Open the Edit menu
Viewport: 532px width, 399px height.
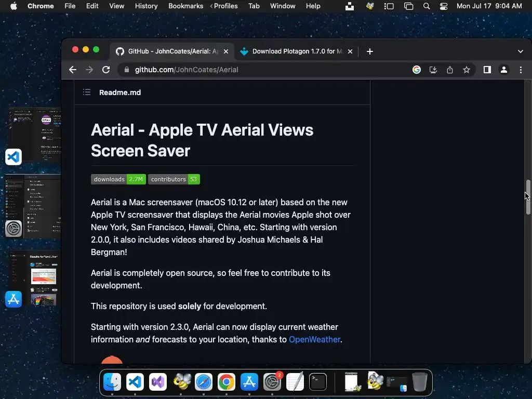(92, 6)
